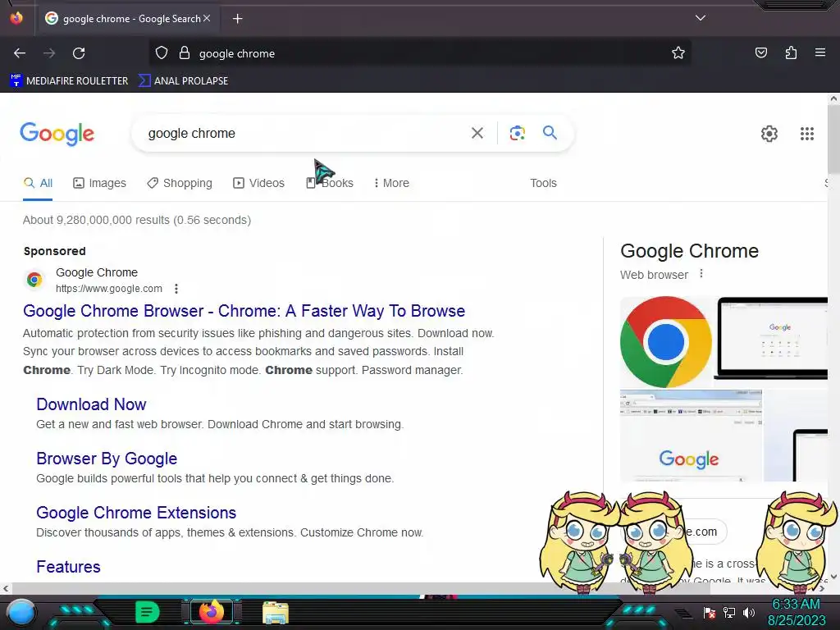Open the green notes app in taskbar
840x630 pixels.
coord(147,612)
